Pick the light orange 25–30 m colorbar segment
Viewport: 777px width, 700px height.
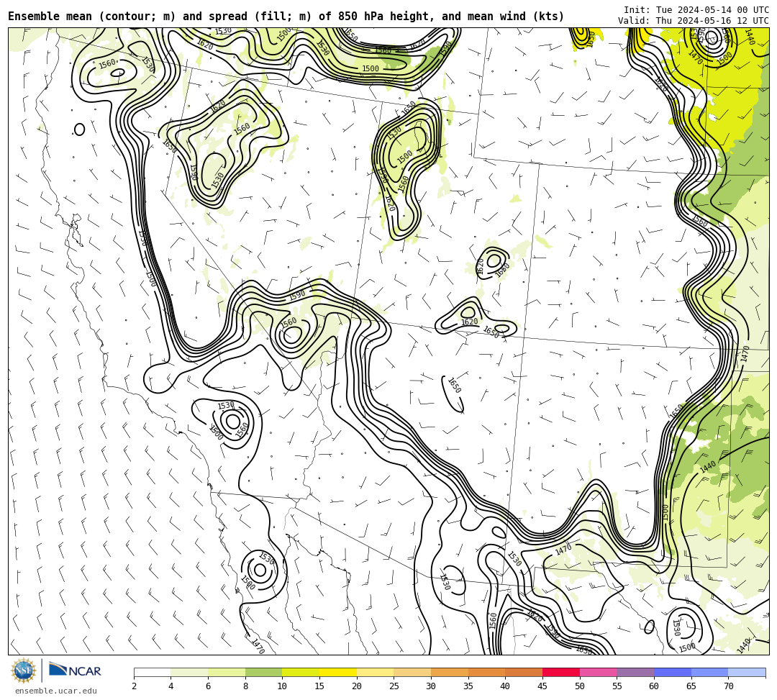(x=412, y=672)
